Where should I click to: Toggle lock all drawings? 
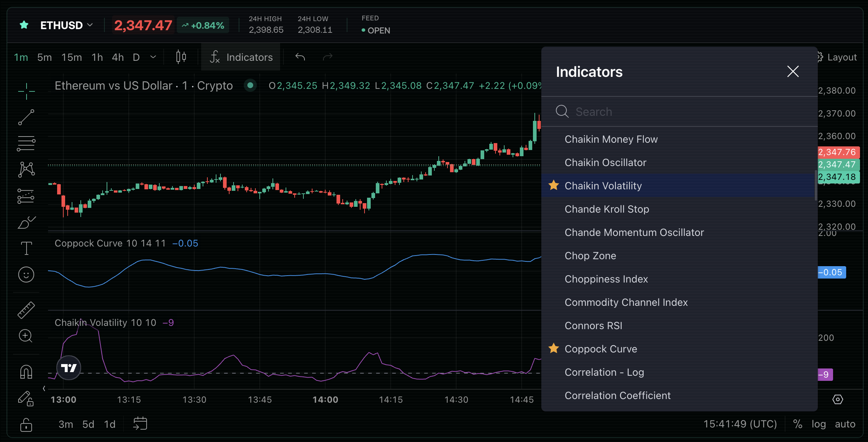26,425
